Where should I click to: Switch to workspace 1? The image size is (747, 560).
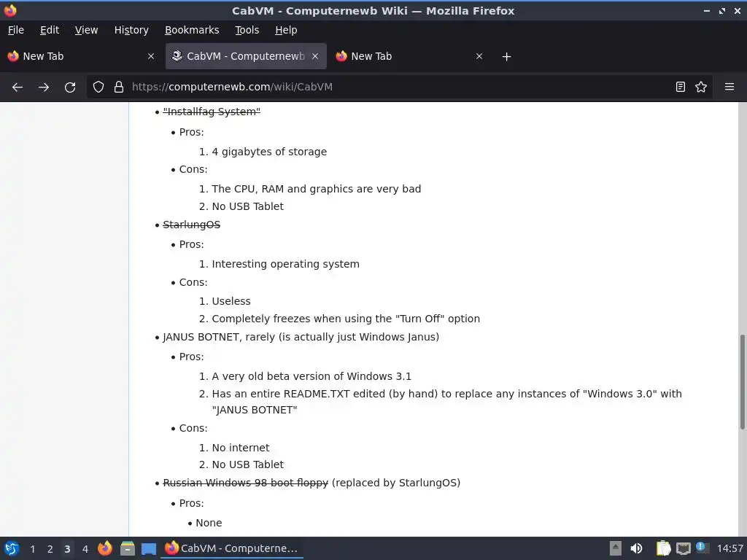pos(32,549)
